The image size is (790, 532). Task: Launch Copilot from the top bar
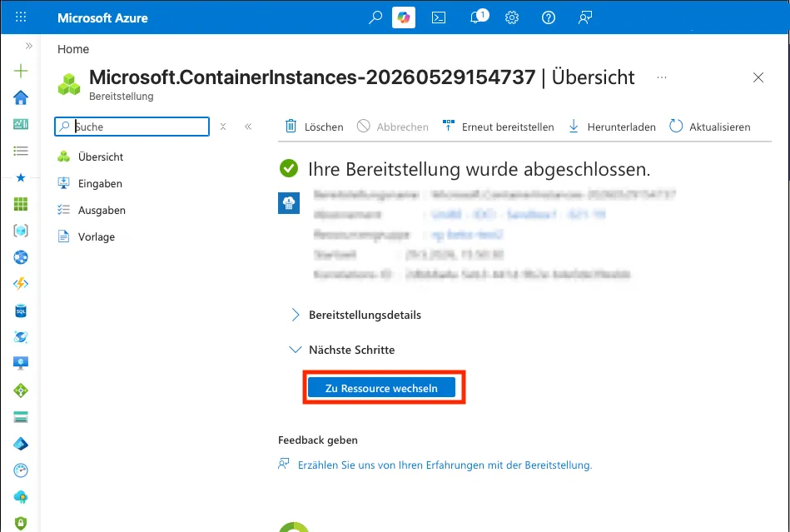tap(404, 17)
